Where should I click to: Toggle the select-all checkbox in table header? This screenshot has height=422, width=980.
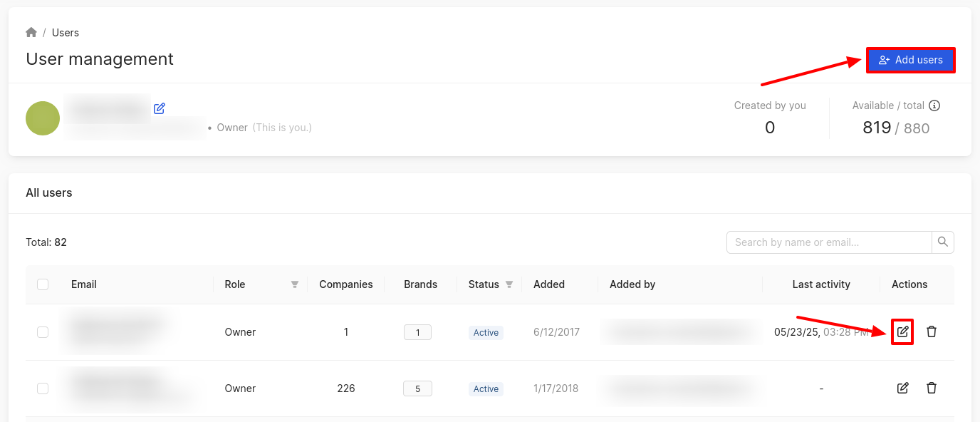click(x=43, y=284)
